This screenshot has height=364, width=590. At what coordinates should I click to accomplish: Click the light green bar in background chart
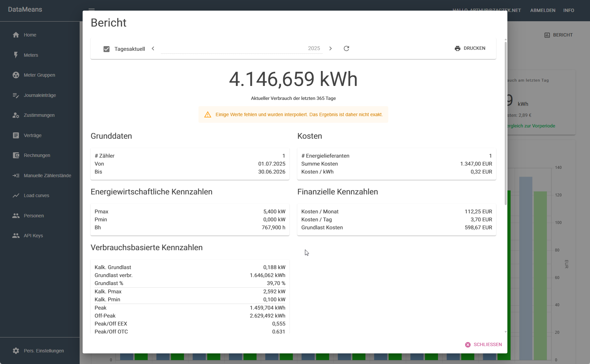(x=540, y=275)
